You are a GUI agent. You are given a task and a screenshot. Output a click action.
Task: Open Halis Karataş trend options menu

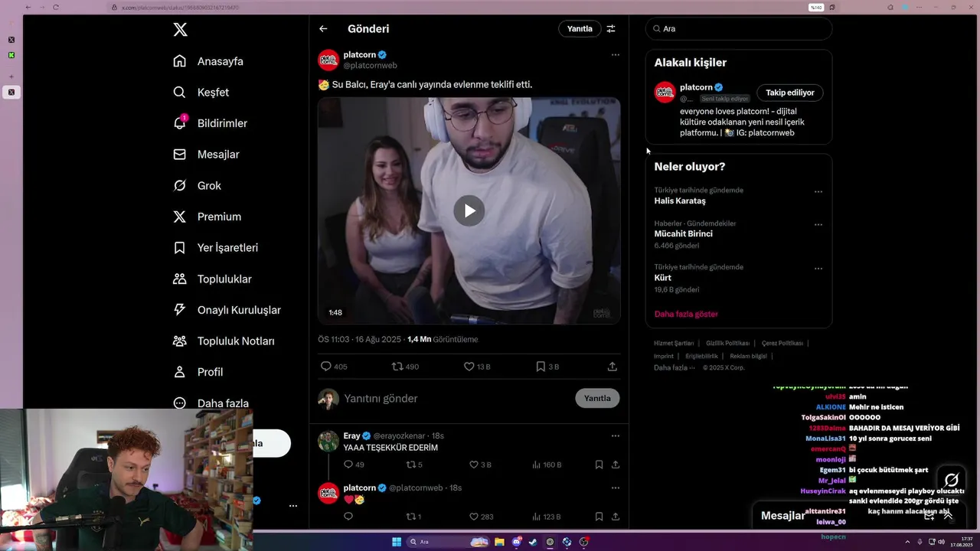click(x=818, y=191)
